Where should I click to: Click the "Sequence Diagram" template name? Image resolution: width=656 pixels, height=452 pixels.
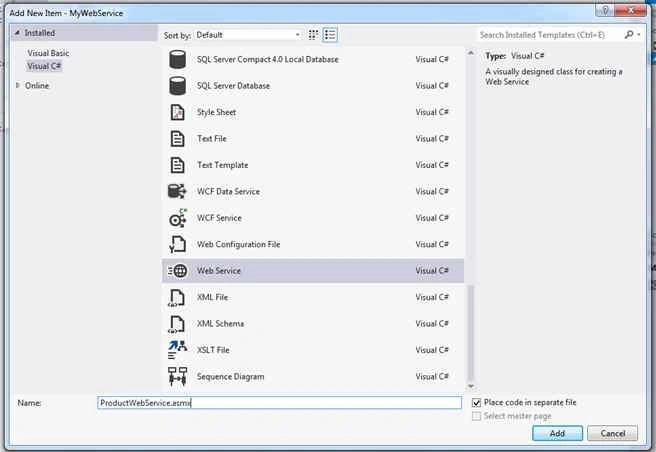click(231, 377)
